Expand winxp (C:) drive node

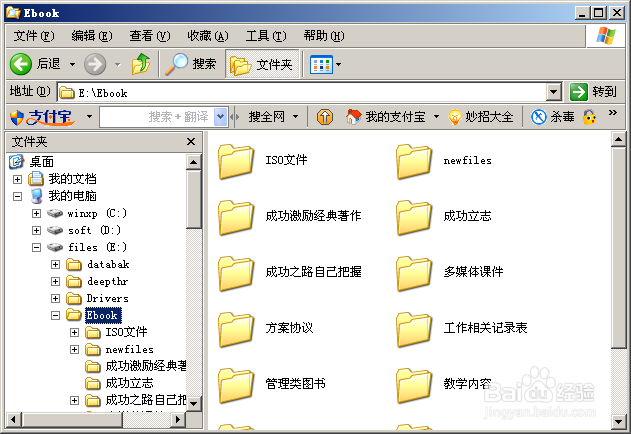[x=36, y=213]
